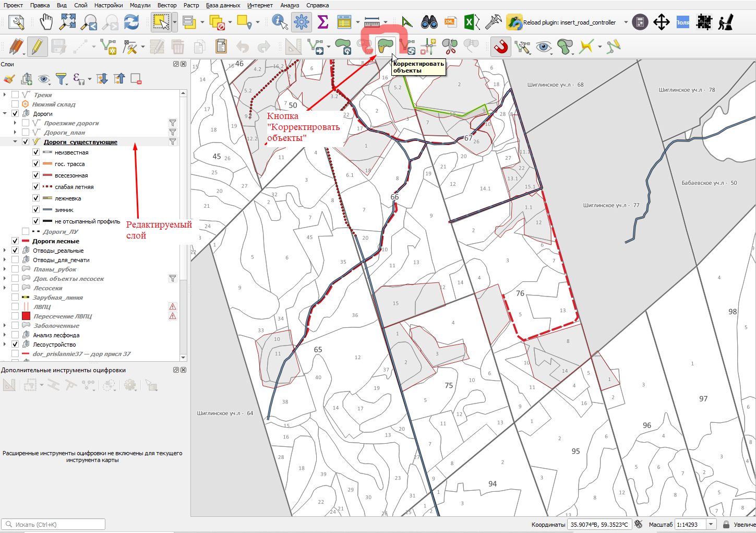Image resolution: width=756 pixels, height=533 pixels.
Task: Uncheck the Лесоустройство layer checkbox
Action: point(15,344)
